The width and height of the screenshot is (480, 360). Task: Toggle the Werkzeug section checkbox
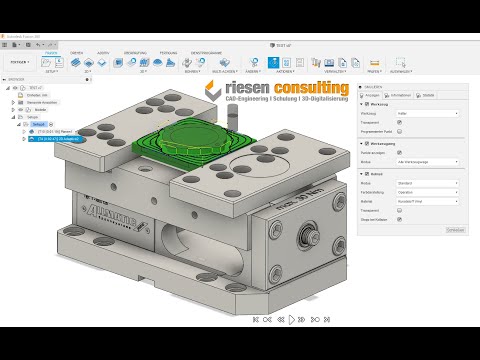[x=367, y=104]
